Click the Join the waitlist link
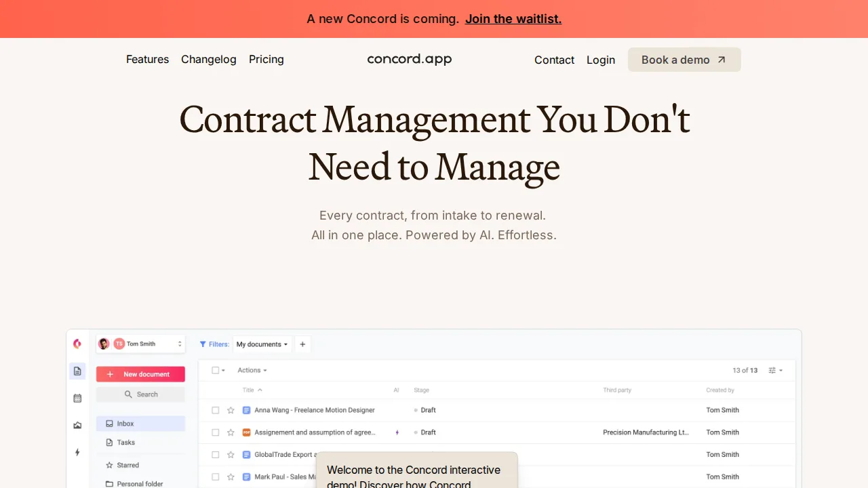The width and height of the screenshot is (868, 488). pos(513,19)
